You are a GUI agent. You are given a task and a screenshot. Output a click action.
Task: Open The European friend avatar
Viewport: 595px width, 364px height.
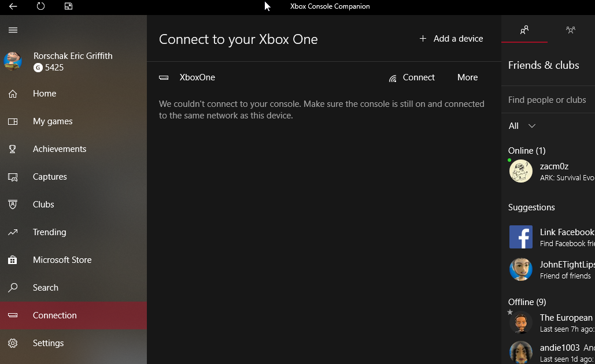coord(520,322)
